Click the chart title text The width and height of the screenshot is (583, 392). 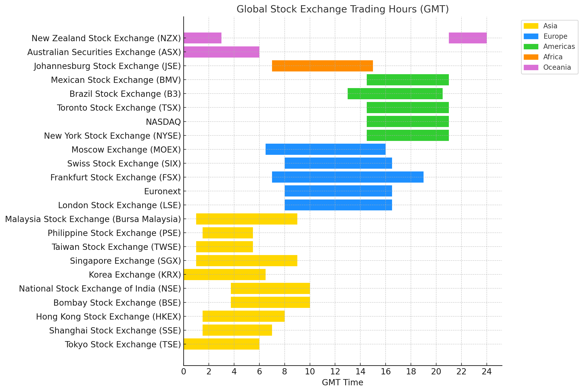tap(342, 9)
